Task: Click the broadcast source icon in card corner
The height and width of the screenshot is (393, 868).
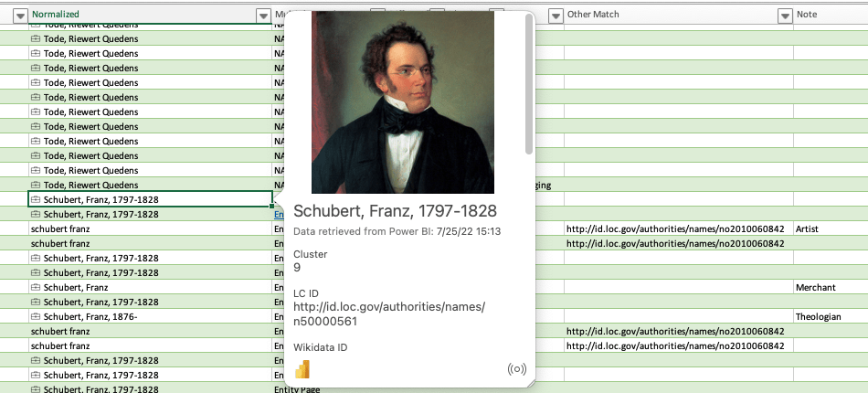Action: (x=516, y=369)
